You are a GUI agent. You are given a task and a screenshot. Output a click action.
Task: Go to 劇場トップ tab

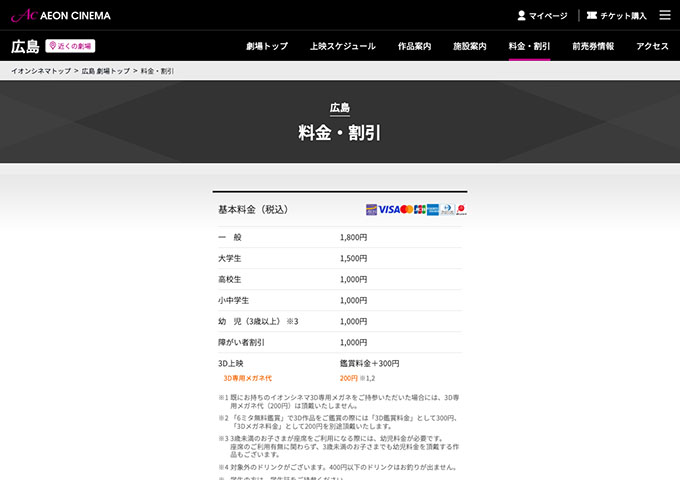(x=267, y=46)
